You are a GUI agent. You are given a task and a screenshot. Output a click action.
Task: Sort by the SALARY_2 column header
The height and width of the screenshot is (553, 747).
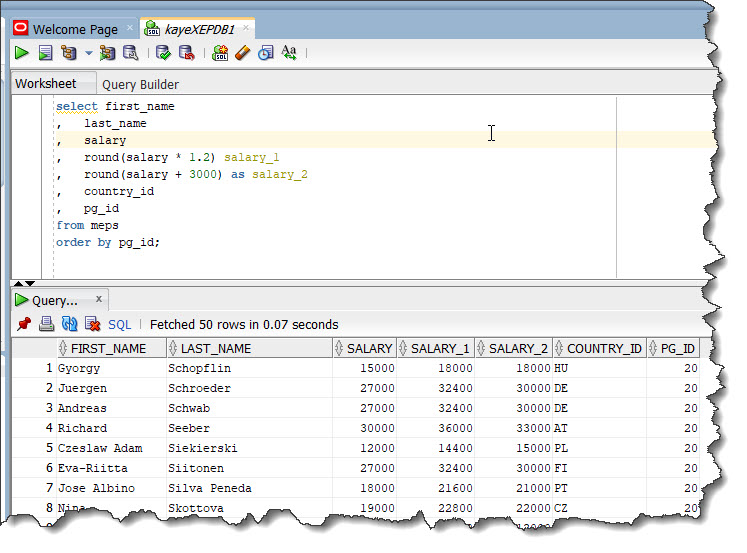[514, 349]
